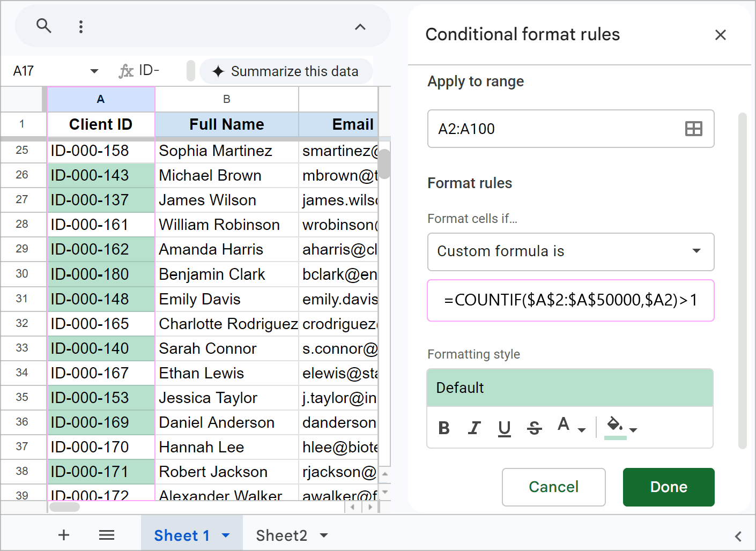Toggle strikethrough in formatting style
Viewport: 756px width, 551px height.
click(x=534, y=428)
